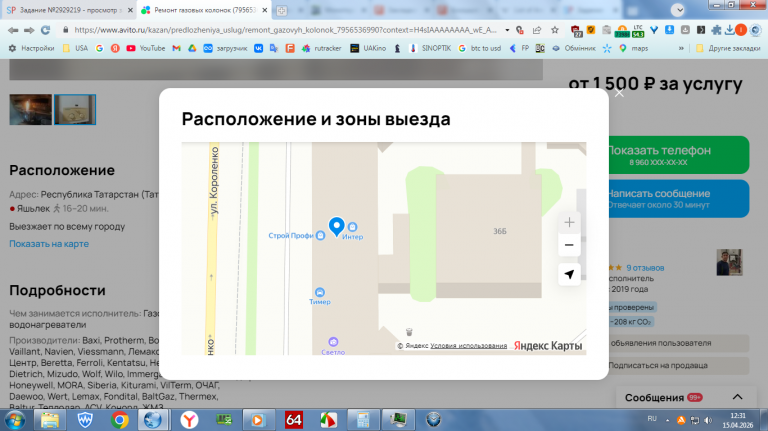Image resolution: width=768 pixels, height=431 pixels.
Task: Open the extensions puzzle icon
Action: coord(716,30)
